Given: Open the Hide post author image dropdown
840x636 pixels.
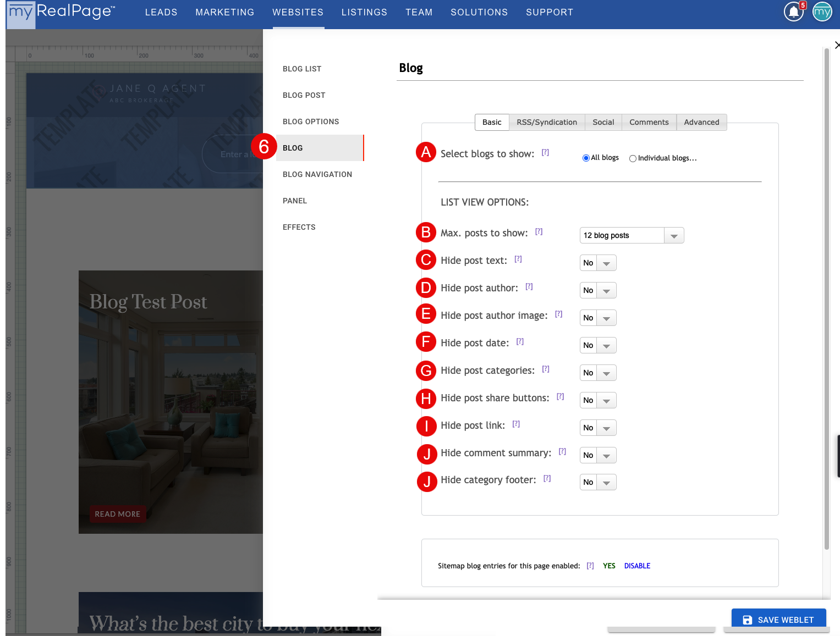Looking at the screenshot, I should [x=598, y=318].
